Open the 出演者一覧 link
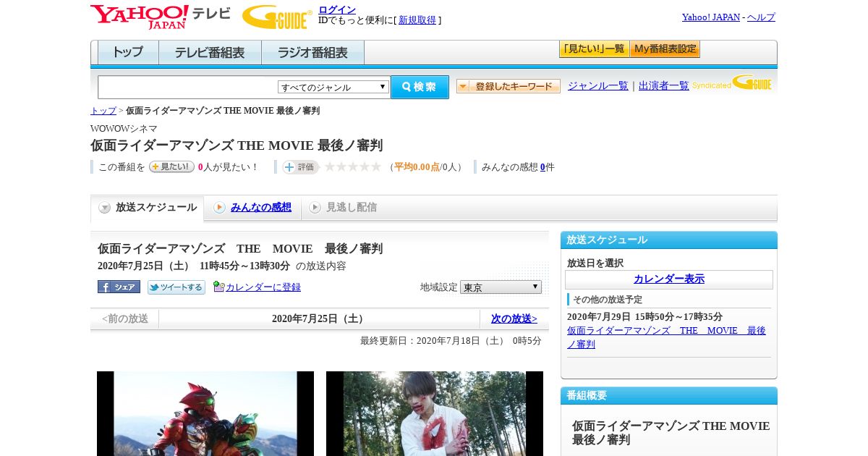This screenshot has width=868, height=456. click(664, 85)
